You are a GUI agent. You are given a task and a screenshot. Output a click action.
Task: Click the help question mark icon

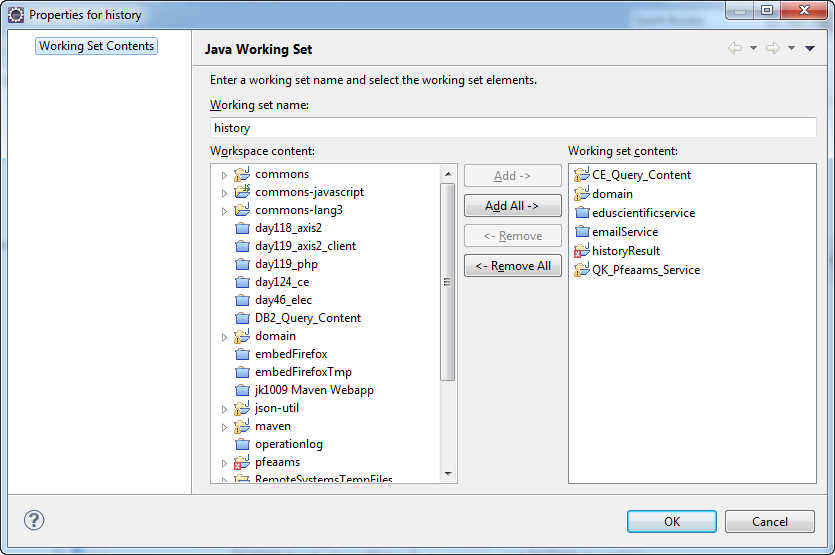point(34,520)
